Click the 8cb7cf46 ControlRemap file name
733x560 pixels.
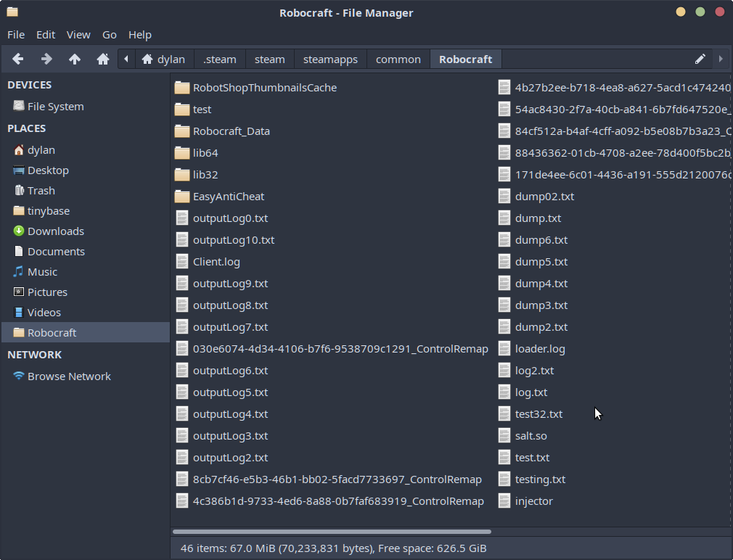pos(337,479)
